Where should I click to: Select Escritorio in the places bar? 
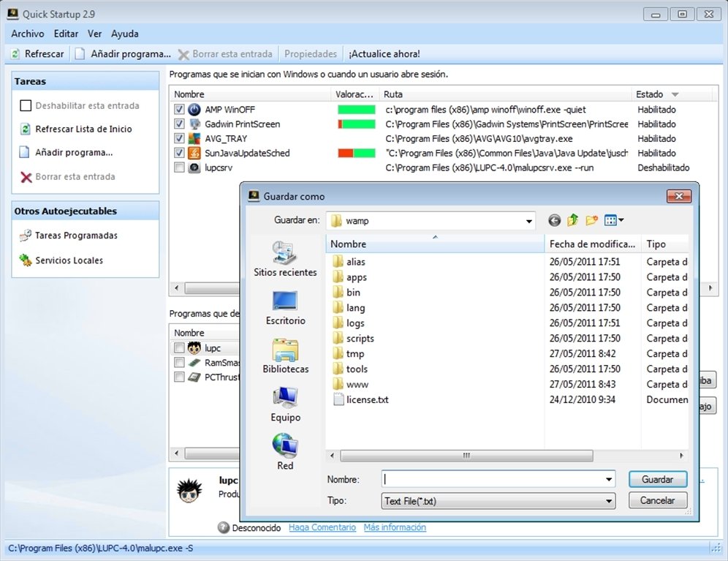(x=285, y=308)
